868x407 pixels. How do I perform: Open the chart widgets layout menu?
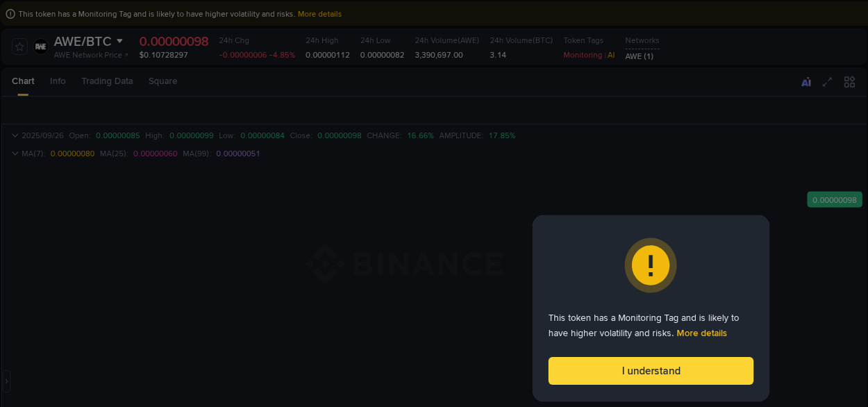pyautogui.click(x=849, y=81)
